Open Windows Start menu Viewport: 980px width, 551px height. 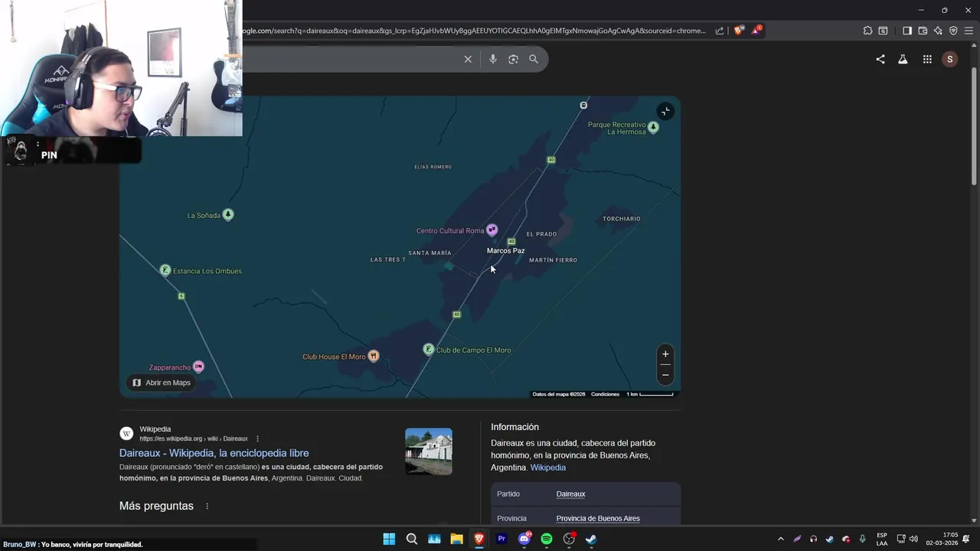coord(389,539)
